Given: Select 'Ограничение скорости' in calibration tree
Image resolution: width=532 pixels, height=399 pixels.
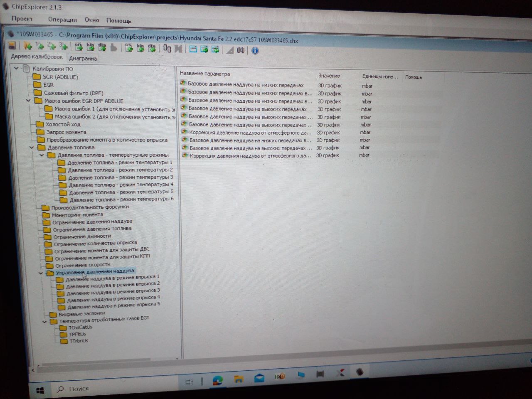Looking at the screenshot, I should pos(83,265).
